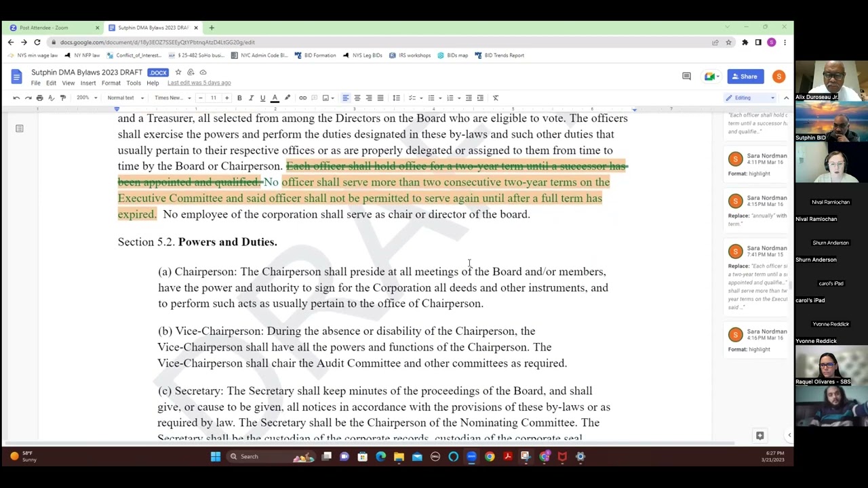Image resolution: width=868 pixels, height=488 pixels.
Task: Open the Windows Start menu
Action: pyautogui.click(x=215, y=456)
